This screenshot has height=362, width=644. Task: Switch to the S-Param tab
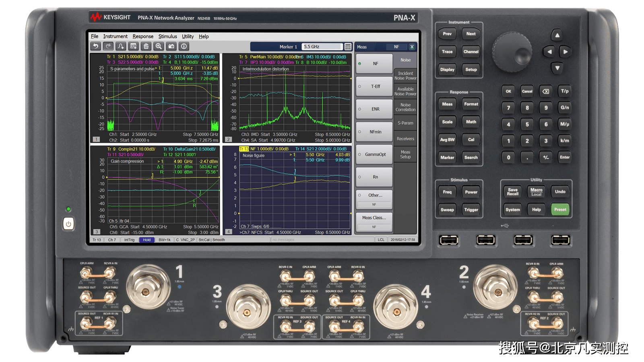pos(405,123)
